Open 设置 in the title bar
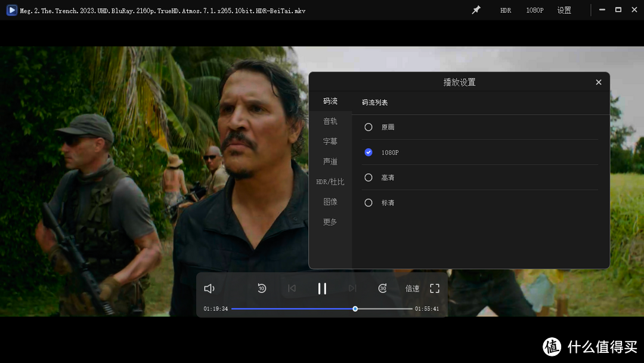 tap(564, 10)
